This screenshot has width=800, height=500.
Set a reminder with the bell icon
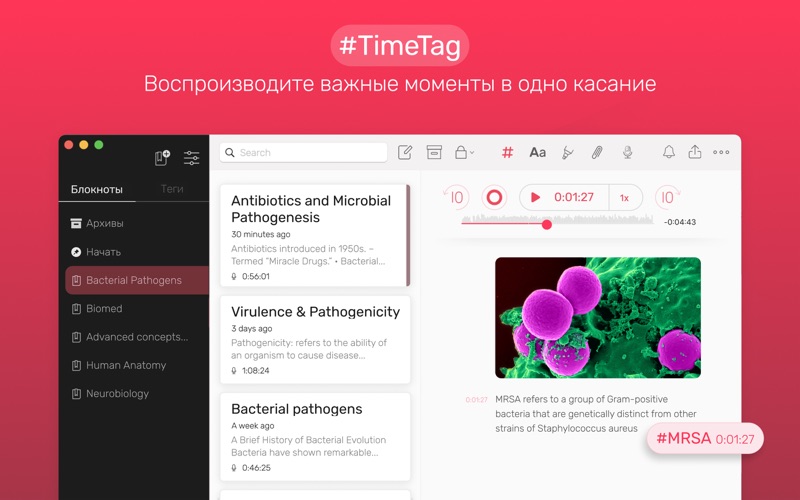[669, 152]
